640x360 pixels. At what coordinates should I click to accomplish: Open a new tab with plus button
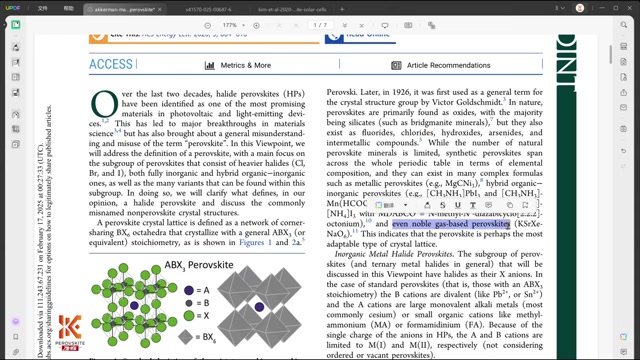(342, 9)
